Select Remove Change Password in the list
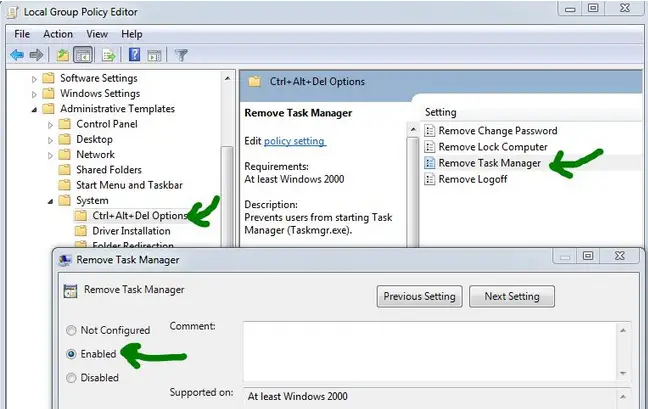This screenshot has width=648, height=409. click(x=498, y=131)
